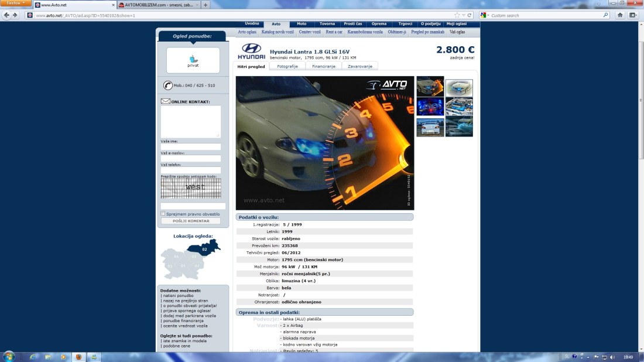Select the blue gauges interior thumbnail
This screenshot has width=644, height=362.
coord(430,107)
